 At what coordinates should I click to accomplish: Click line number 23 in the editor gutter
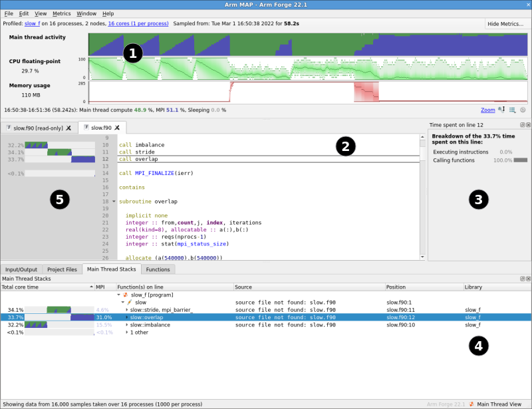[x=106, y=237]
